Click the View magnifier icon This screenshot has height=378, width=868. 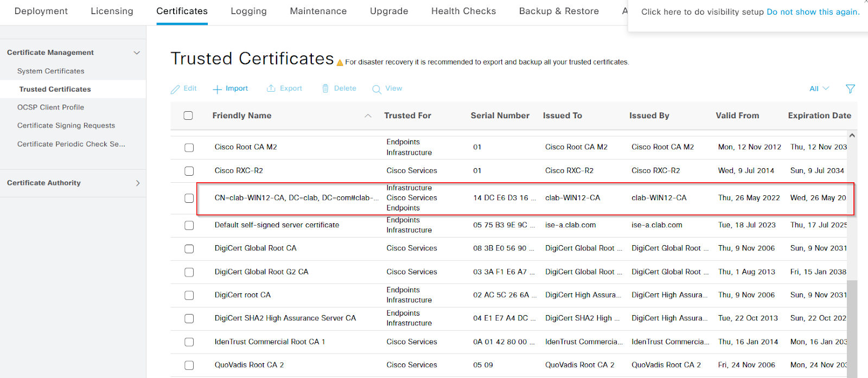tap(376, 89)
